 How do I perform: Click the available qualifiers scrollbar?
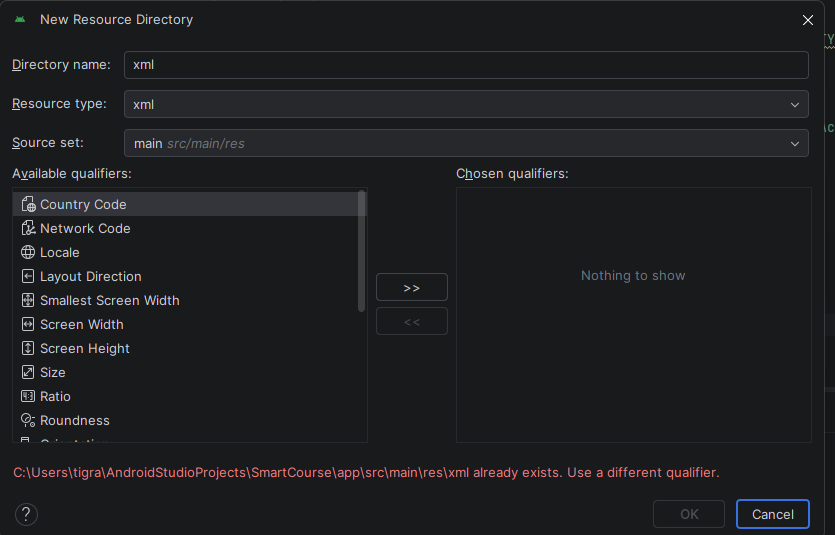coord(362,251)
